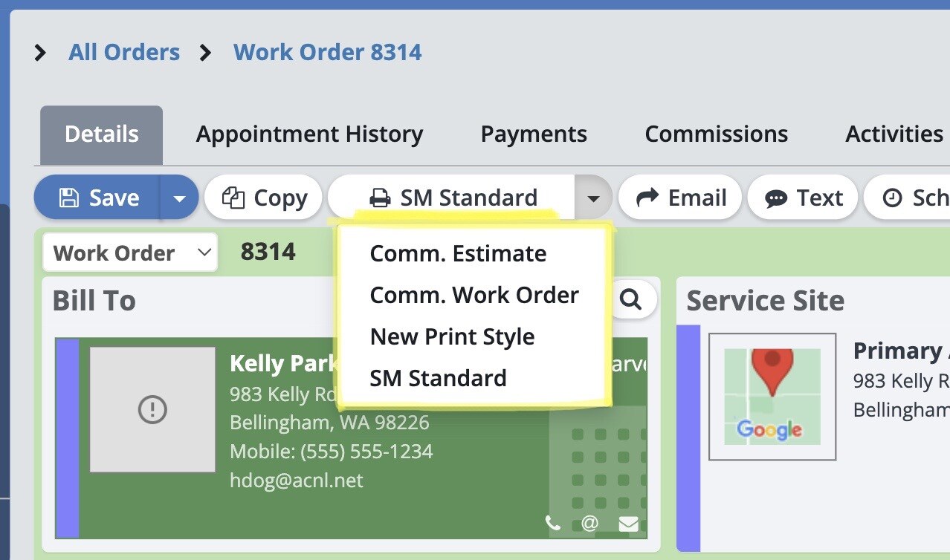The width and height of the screenshot is (950, 560).
Task: Click the customer photo placeholder
Action: pyautogui.click(x=152, y=409)
